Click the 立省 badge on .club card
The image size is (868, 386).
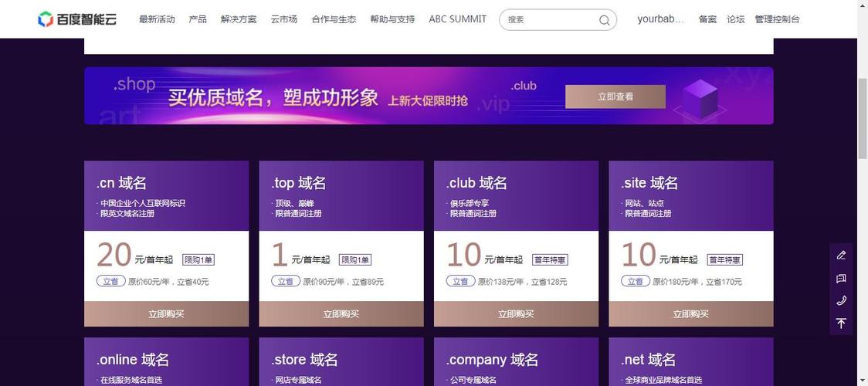click(460, 282)
